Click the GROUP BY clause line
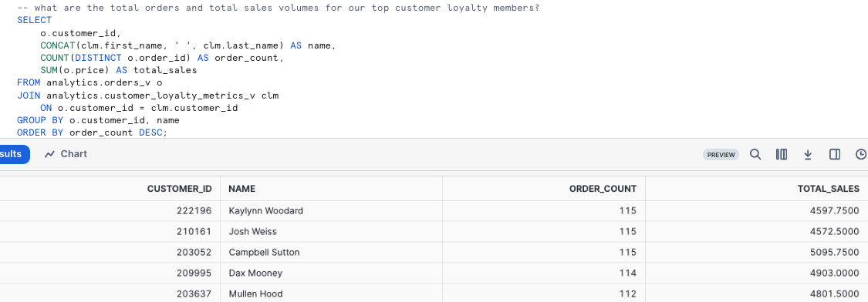Screen dimensions: 868x302 click(98, 120)
